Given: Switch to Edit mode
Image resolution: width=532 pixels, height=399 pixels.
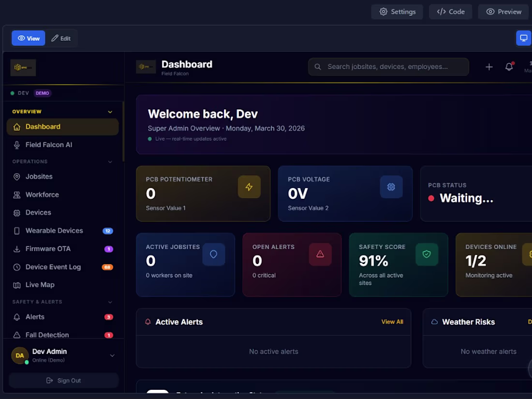Looking at the screenshot, I should pyautogui.click(x=61, y=38).
